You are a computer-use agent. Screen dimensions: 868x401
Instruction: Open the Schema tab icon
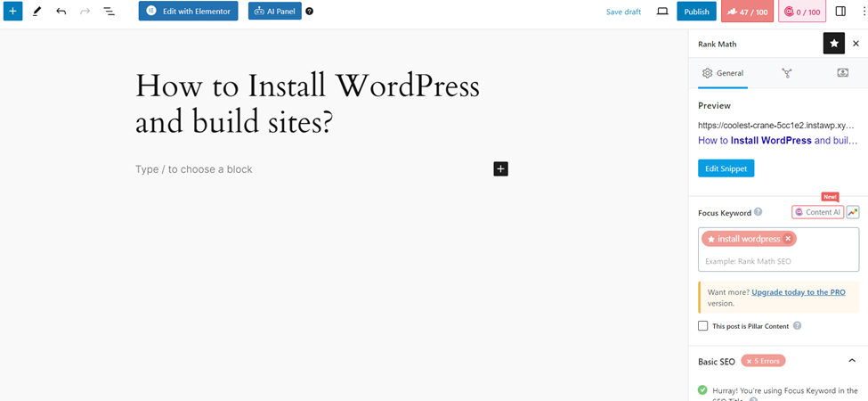786,73
